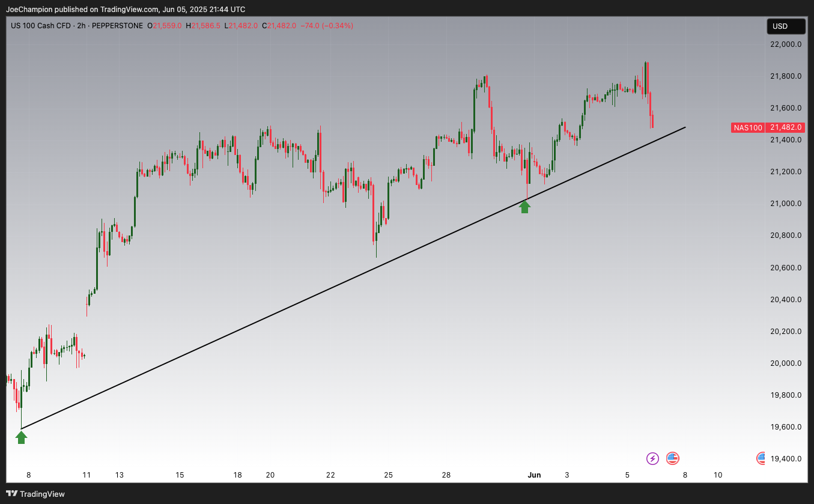Click the 20,600.0 price axis label
This screenshot has height=504, width=814.
click(x=786, y=268)
